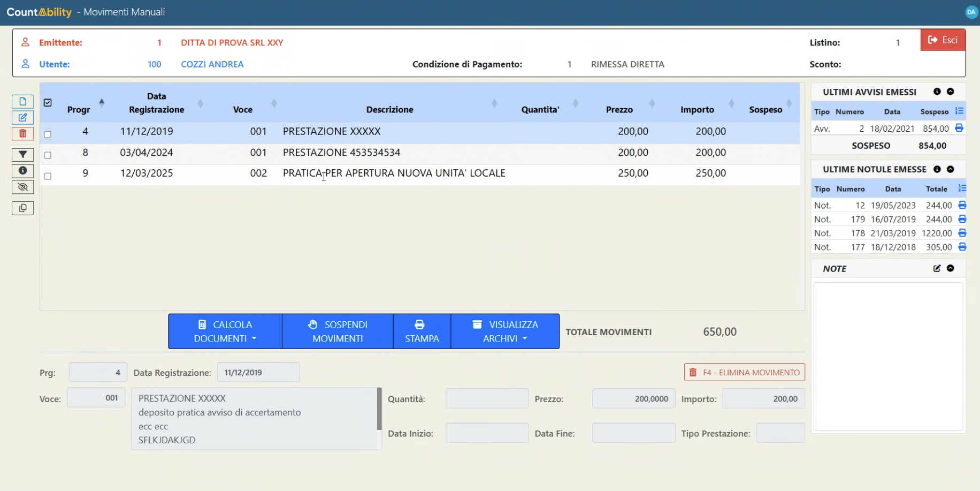Sort table by Descrizione column header
This screenshot has width=980, height=491.
[x=389, y=109]
